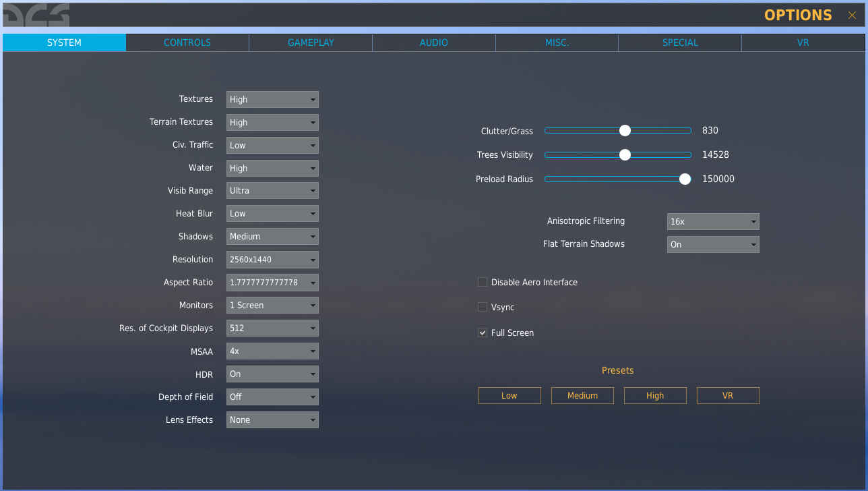This screenshot has width=868, height=491.
Task: Enable the Disable Aero Interface checkbox
Action: 483,282
